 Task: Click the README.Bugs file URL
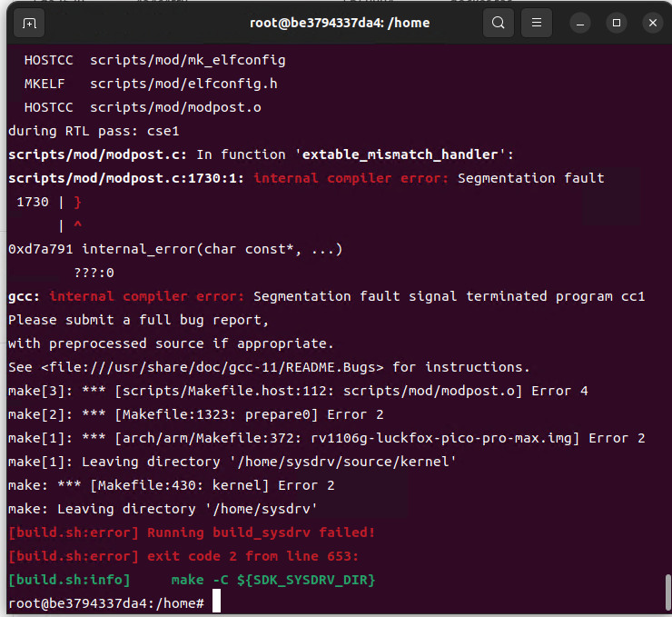click(212, 367)
